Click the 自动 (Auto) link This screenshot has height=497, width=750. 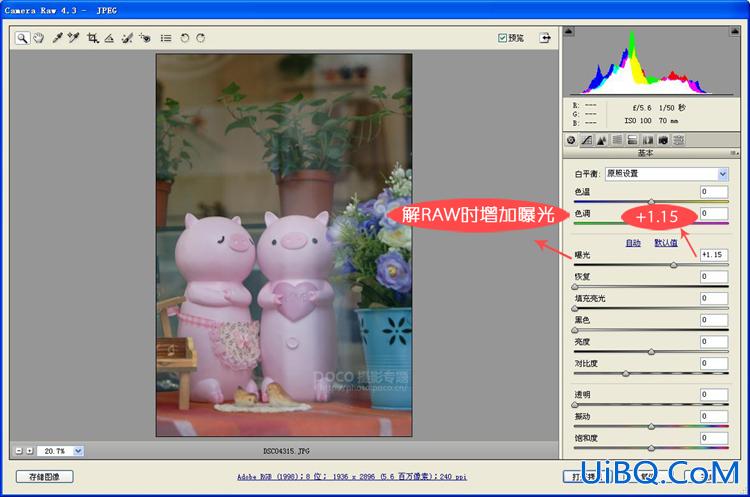click(x=633, y=243)
